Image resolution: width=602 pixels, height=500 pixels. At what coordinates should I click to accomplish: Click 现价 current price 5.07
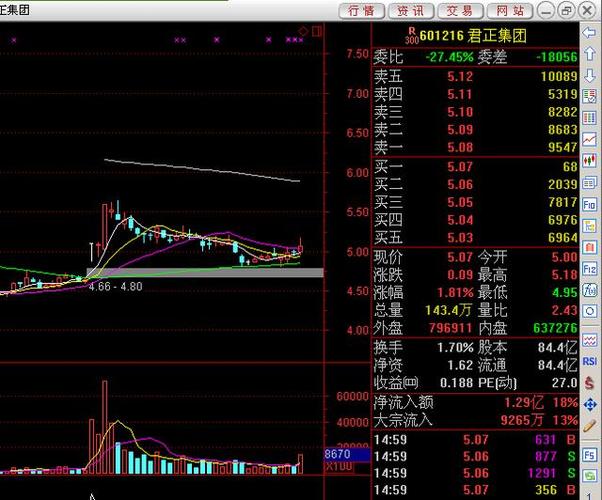[460, 257]
